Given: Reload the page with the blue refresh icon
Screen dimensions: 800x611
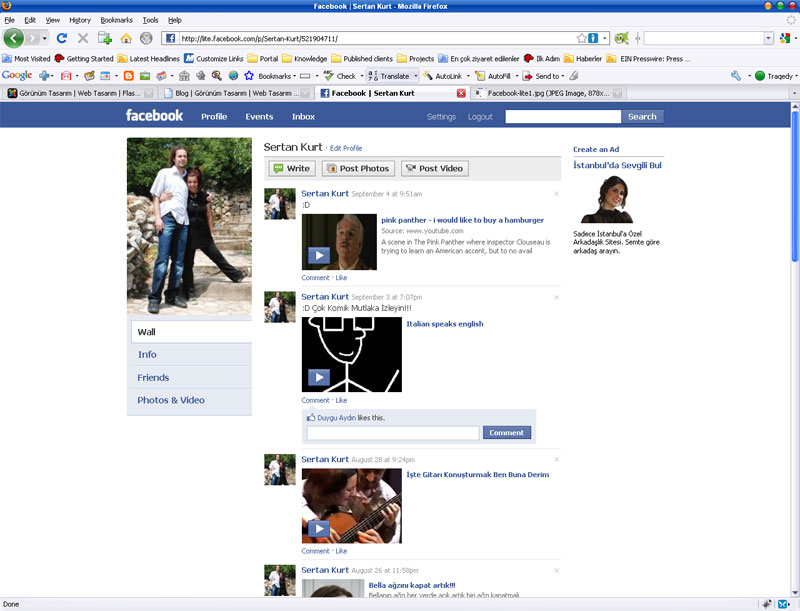Looking at the screenshot, I should click(x=62, y=38).
